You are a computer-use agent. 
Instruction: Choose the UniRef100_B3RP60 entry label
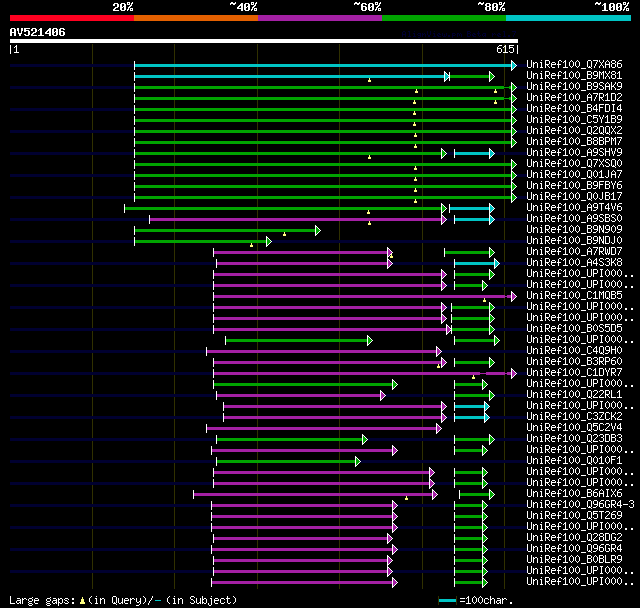574,362
